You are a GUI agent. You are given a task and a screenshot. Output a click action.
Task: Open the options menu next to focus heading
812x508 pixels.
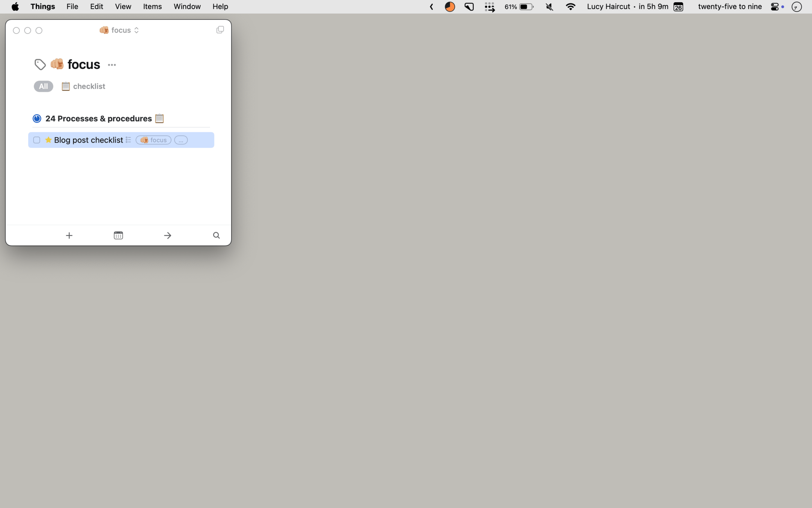(112, 65)
